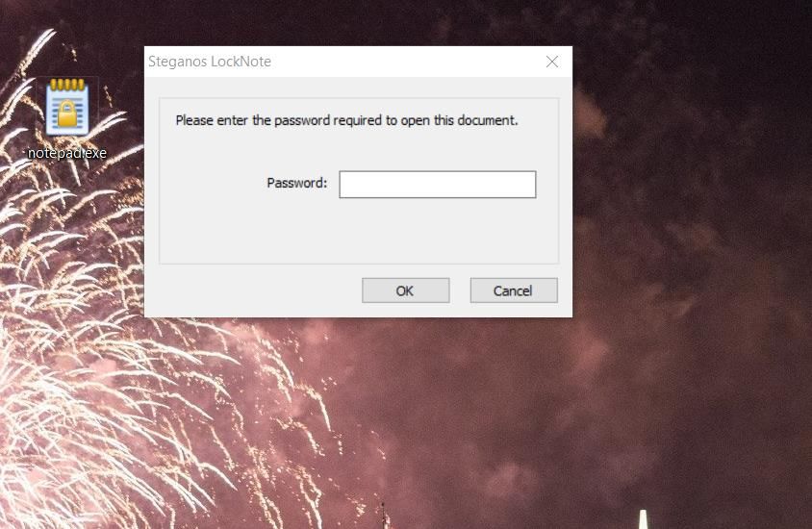Confirm the password with the OK button
Image resolution: width=812 pixels, height=529 pixels.
[x=405, y=290]
